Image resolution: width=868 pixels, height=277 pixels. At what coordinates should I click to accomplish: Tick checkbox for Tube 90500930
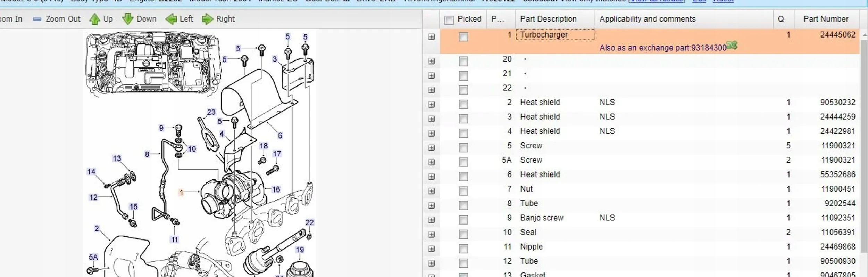pyautogui.click(x=463, y=263)
